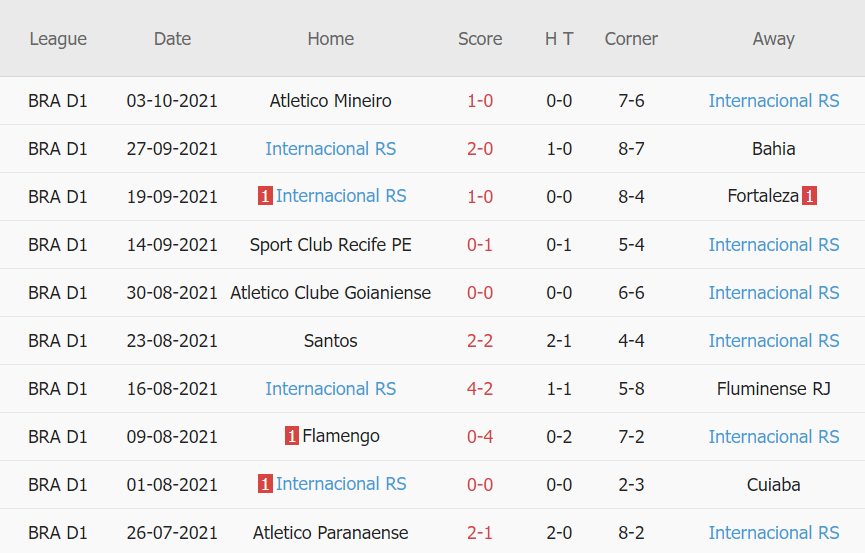The image size is (865, 553).
Task: Click the League column header
Action: click(58, 39)
